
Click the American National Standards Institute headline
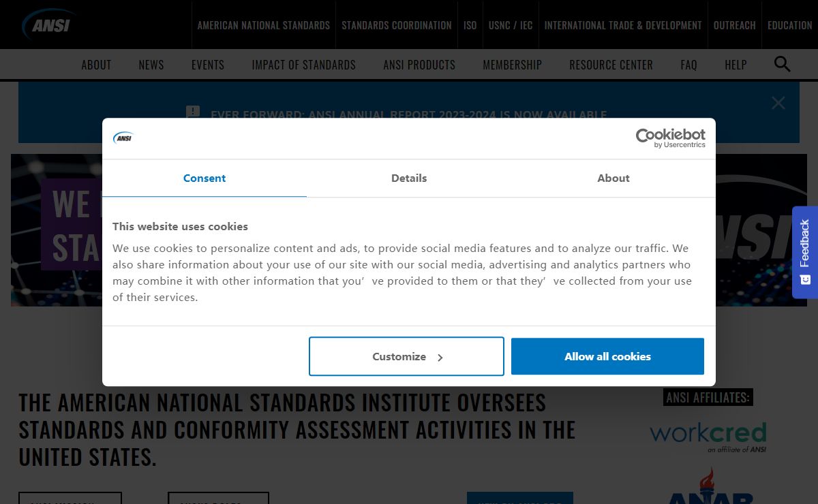297,430
